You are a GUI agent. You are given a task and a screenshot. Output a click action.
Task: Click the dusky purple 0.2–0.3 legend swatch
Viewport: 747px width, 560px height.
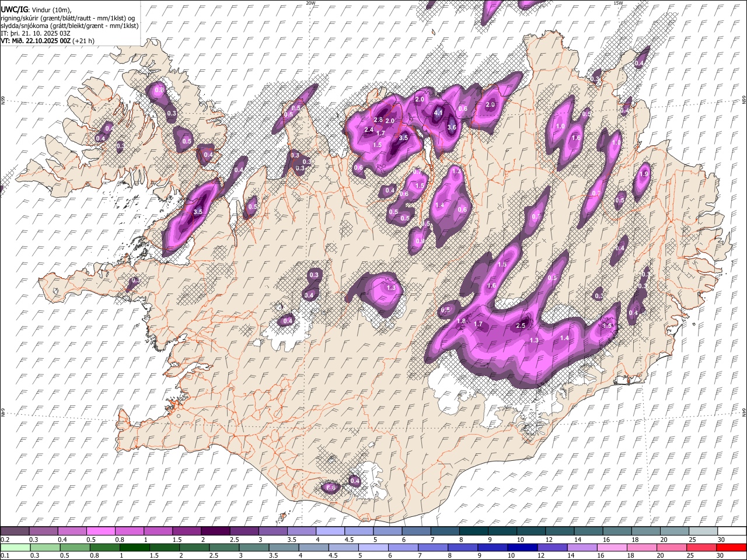[x=15, y=531]
